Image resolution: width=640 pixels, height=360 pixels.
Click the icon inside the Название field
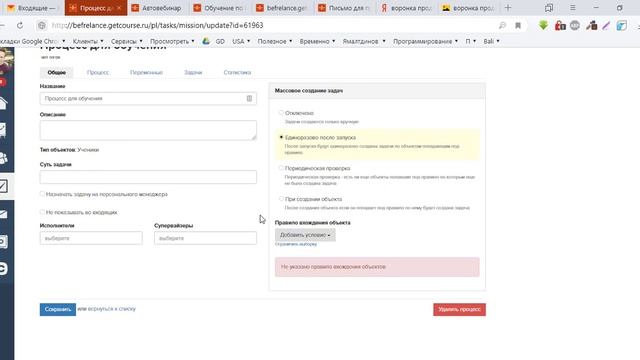coord(249,98)
